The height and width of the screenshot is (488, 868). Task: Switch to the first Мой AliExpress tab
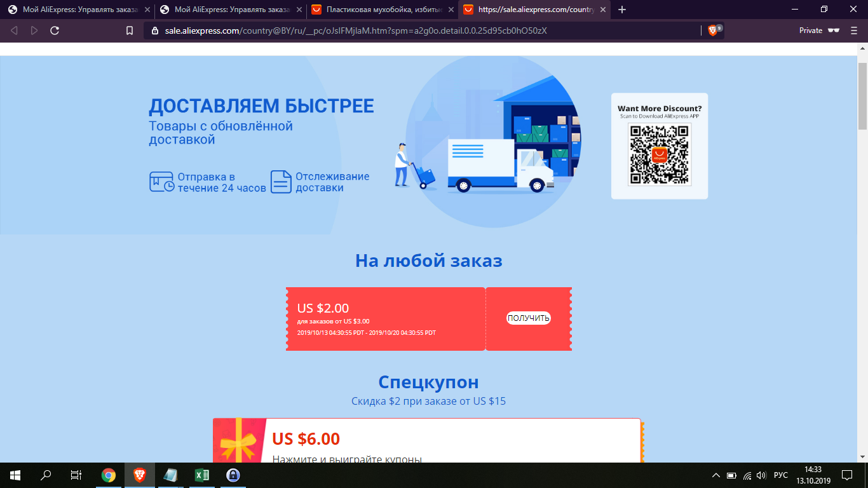(x=78, y=10)
